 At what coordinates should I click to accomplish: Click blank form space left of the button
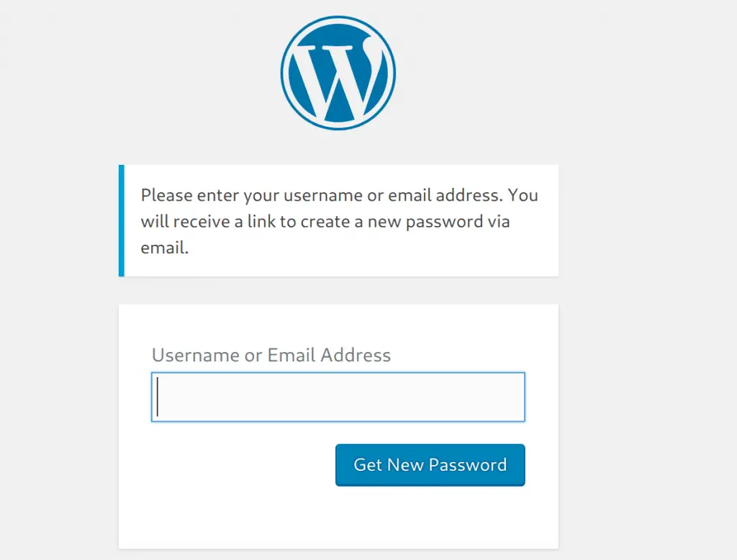coord(242,465)
